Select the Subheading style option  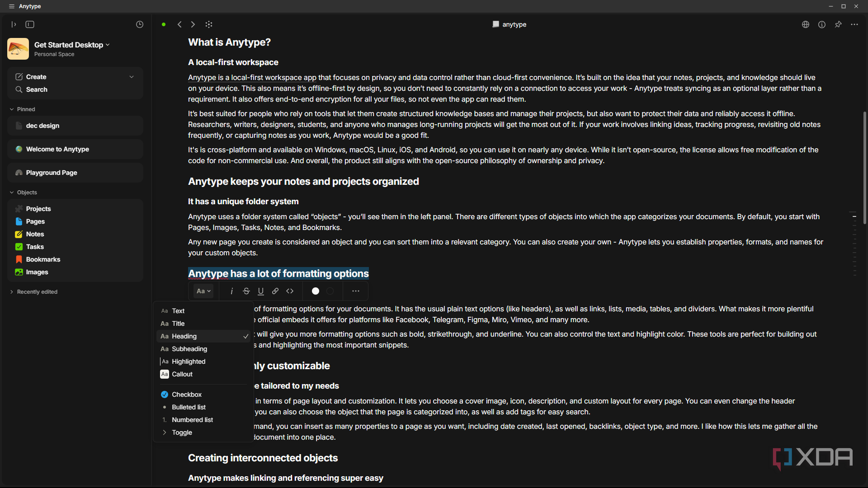[203, 349]
